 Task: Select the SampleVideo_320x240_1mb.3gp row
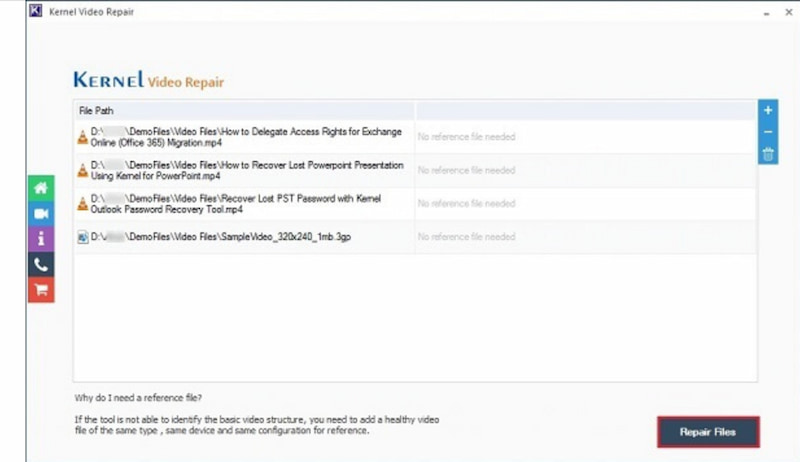tap(245, 238)
